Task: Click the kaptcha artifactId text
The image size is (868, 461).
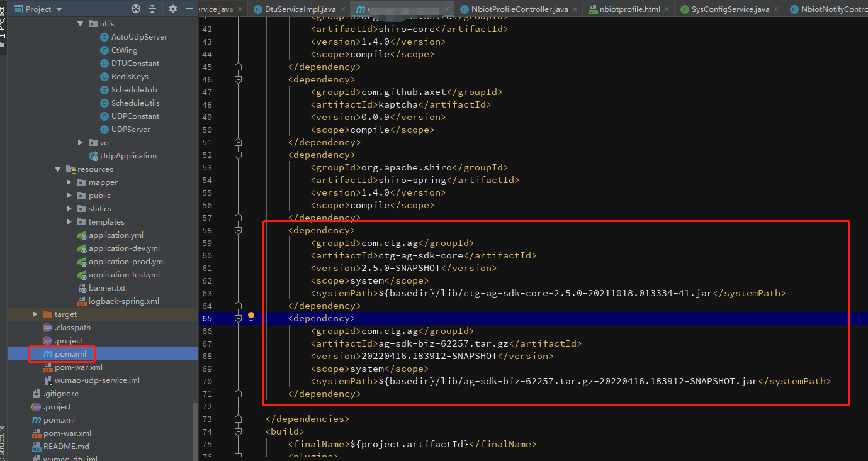Action: (x=398, y=104)
